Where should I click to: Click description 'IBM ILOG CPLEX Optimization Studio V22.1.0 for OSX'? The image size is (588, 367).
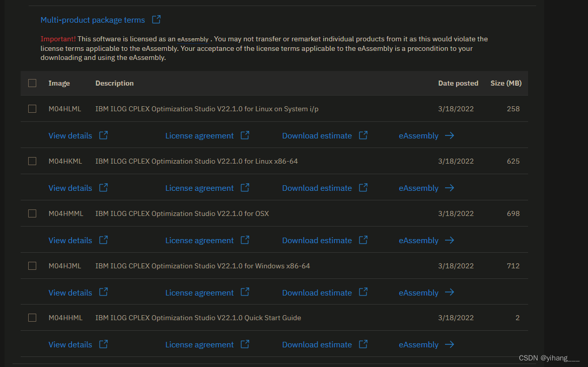coord(182,213)
